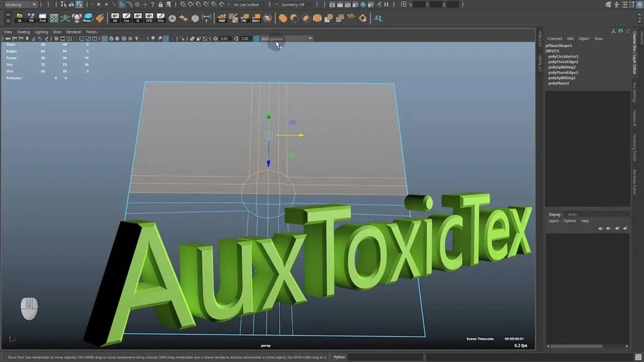This screenshot has height=362, width=644.
Task: Open the viewport View menu
Action: 8,32
